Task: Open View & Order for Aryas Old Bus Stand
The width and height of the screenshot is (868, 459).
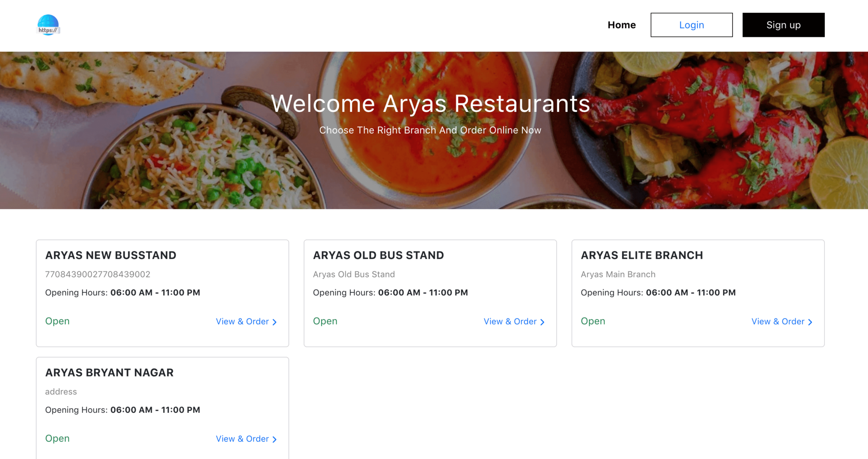Action: tap(510, 321)
